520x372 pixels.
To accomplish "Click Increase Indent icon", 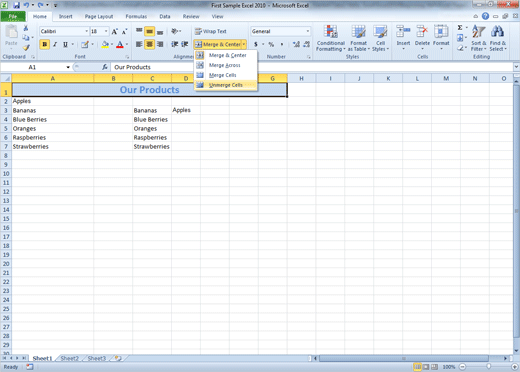I will click(x=185, y=44).
